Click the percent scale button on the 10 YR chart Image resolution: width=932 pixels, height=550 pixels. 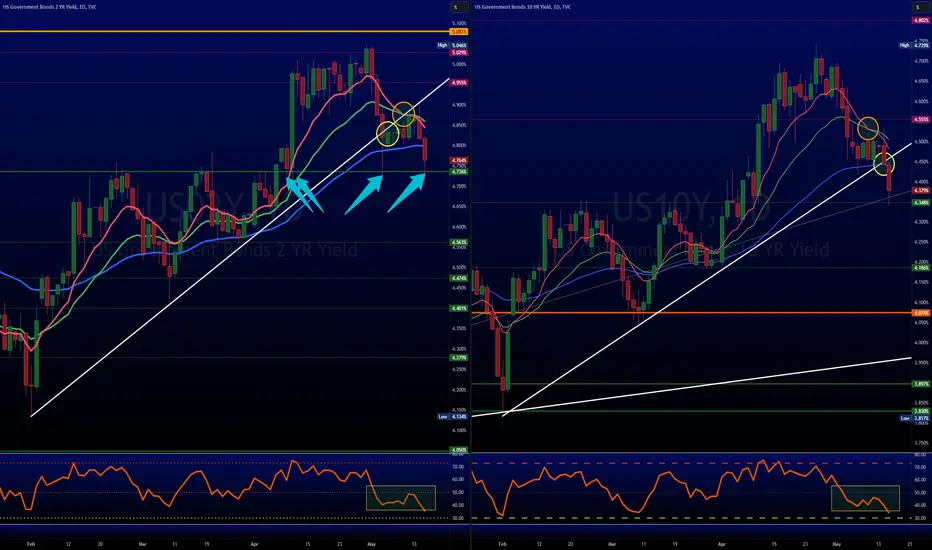(920, 7)
